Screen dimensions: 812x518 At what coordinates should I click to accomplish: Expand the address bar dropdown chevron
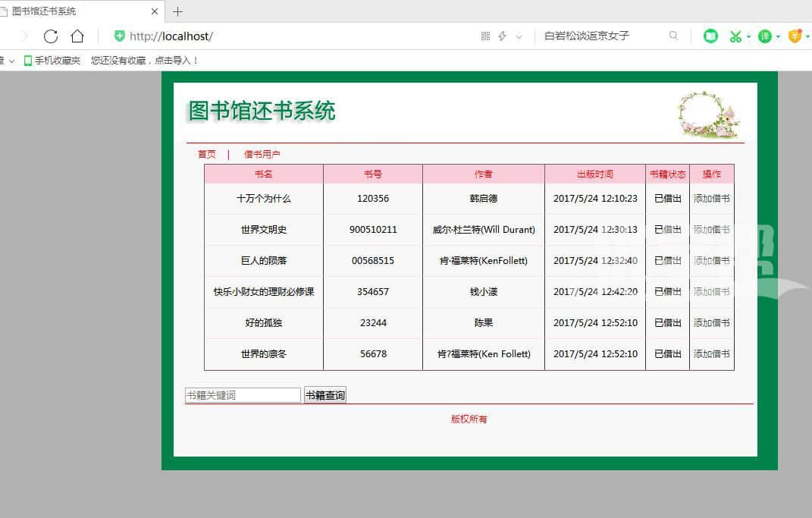[519, 36]
